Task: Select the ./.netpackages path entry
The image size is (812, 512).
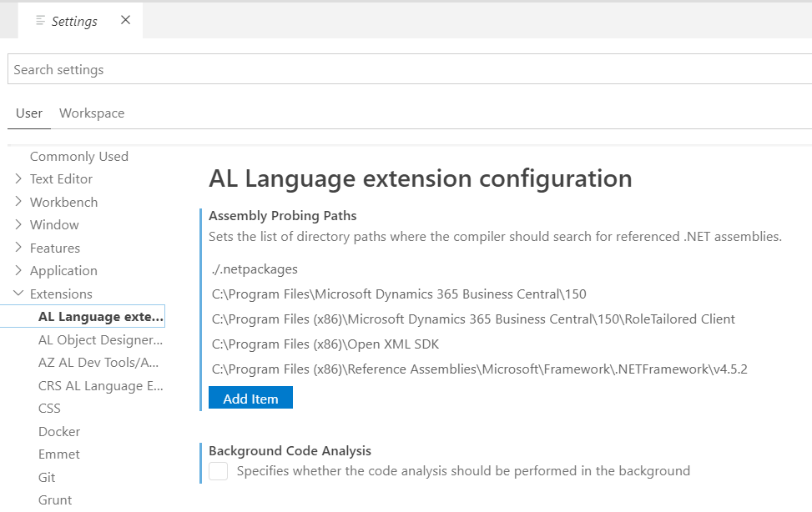Action: click(x=255, y=269)
